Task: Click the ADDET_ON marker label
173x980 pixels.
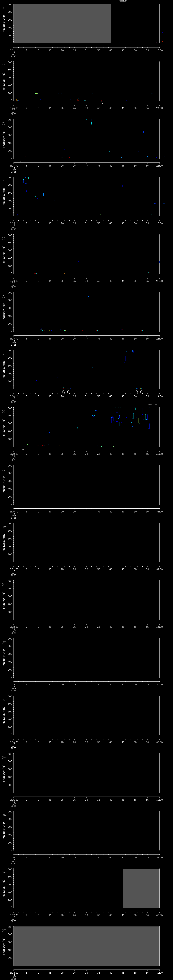Action: [x=123, y=2]
